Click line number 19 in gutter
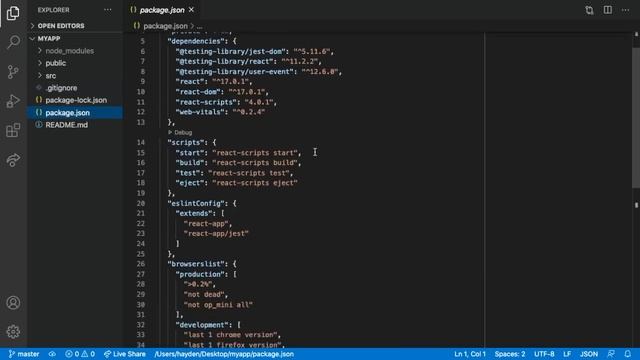This screenshot has width=640, height=360. click(x=141, y=193)
